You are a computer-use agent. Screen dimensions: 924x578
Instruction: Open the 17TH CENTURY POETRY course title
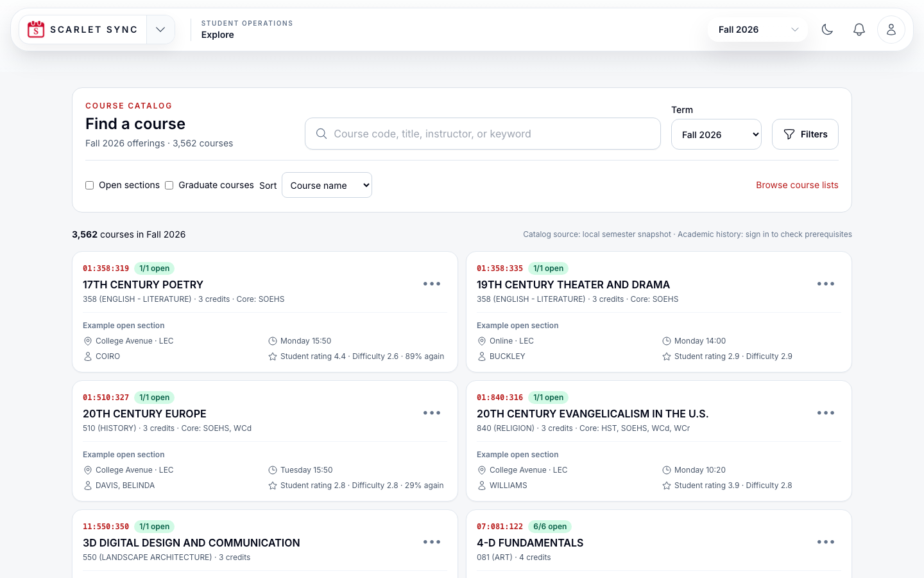(143, 285)
